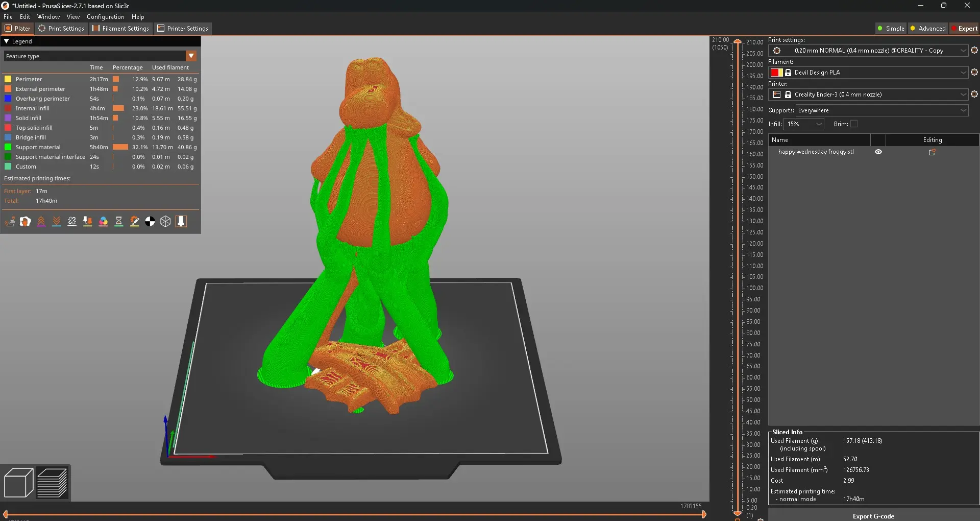Click Editing column header in object list
The image size is (980, 521).
(x=933, y=140)
